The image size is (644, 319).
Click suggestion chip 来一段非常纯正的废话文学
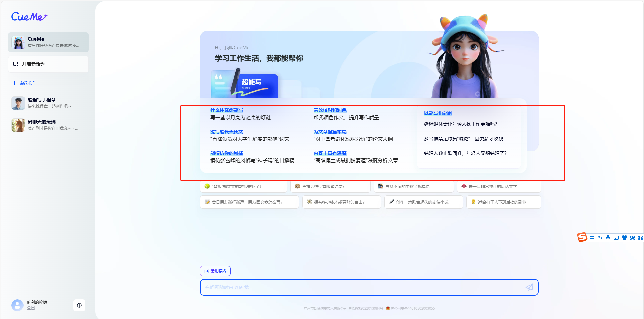coord(499,186)
